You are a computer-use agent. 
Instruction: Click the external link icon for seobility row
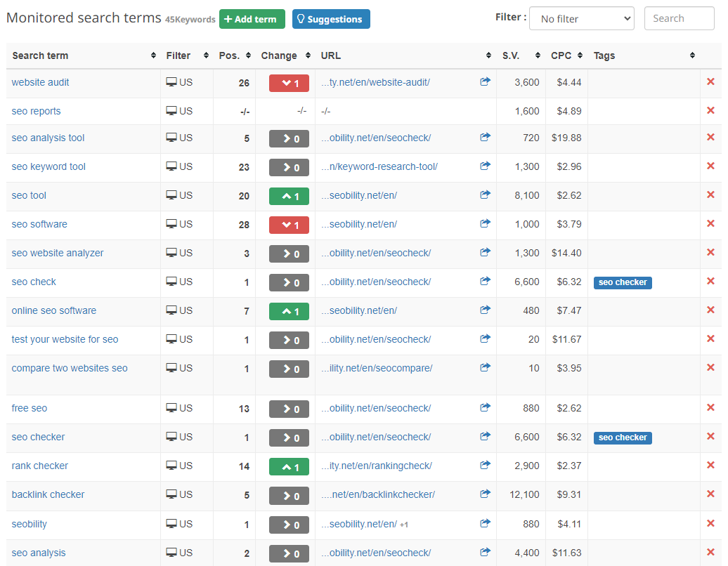pyautogui.click(x=485, y=524)
